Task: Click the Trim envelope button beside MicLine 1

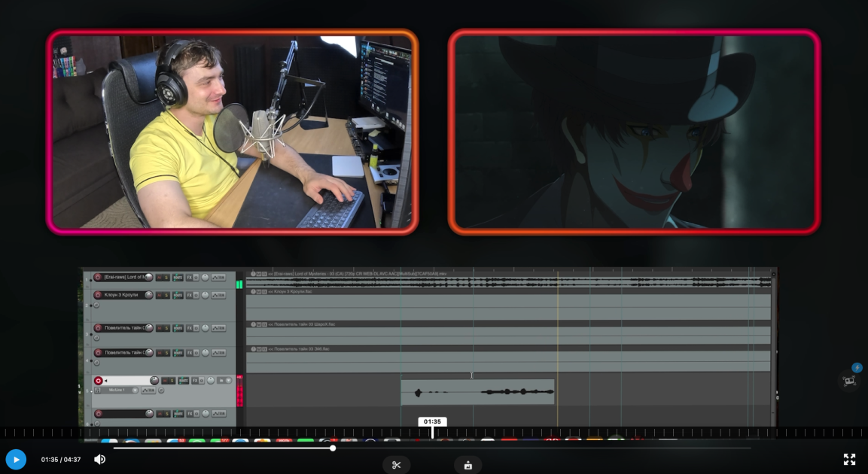Action: [x=148, y=390]
